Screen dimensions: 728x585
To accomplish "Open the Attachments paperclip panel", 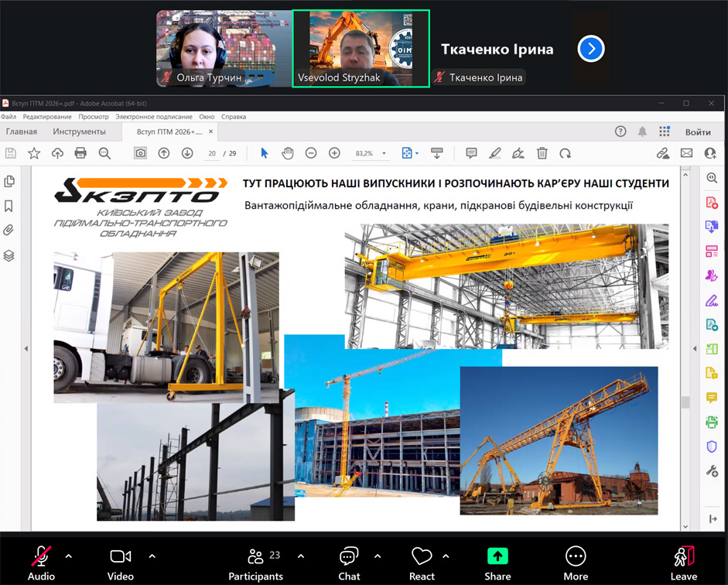I will pyautogui.click(x=9, y=231).
